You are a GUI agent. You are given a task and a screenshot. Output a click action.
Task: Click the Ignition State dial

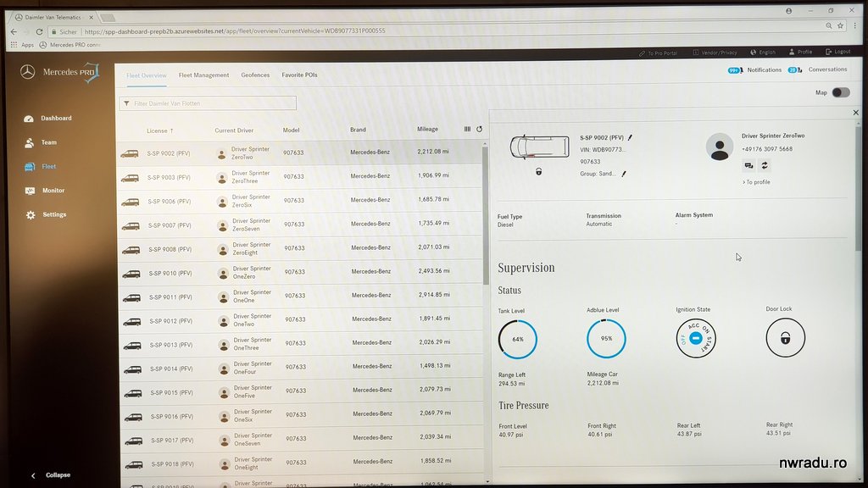[x=696, y=338]
